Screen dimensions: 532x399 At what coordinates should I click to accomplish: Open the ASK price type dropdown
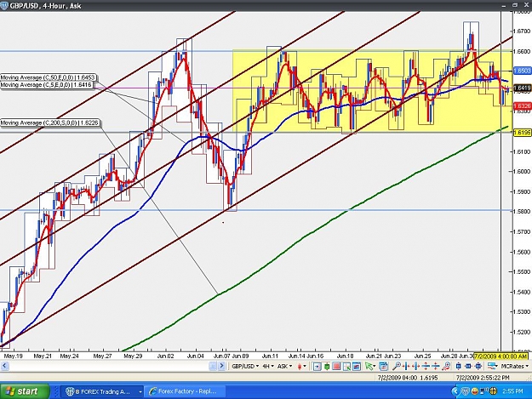(284, 366)
